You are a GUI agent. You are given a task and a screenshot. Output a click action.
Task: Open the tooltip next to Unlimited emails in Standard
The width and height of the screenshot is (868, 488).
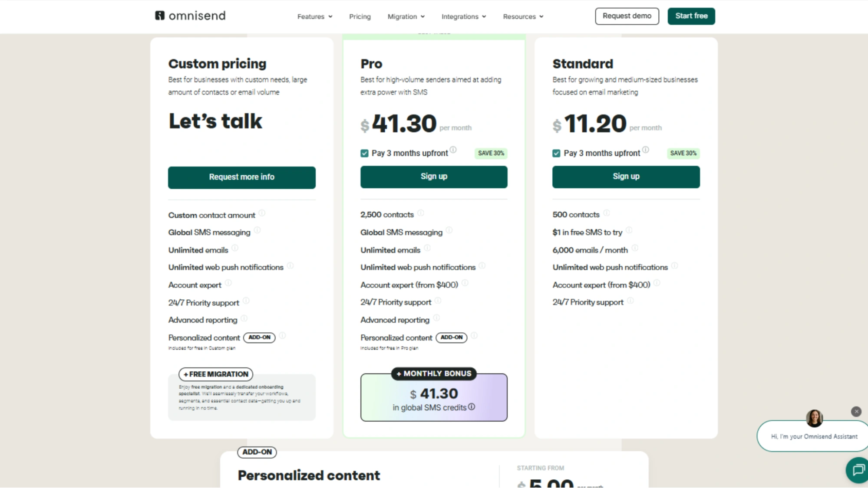(635, 248)
